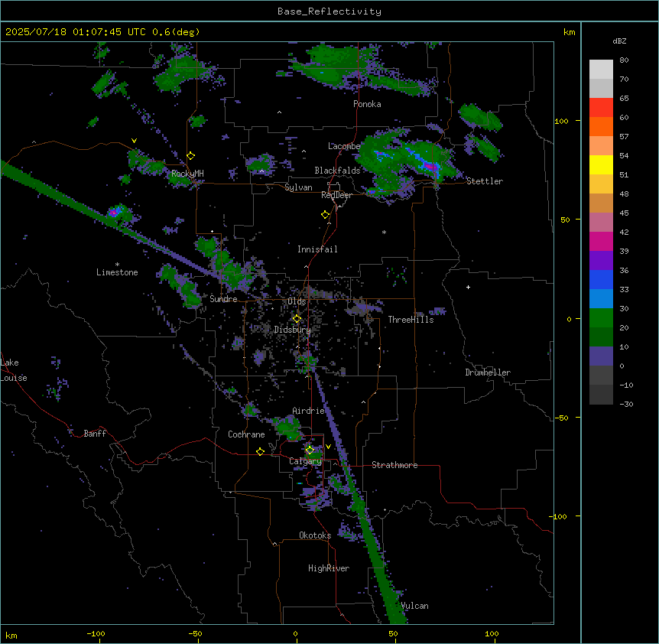Screen dimensions: 659x644
Task: Click the magenta storm cell north of Limestone
Action: click(x=113, y=212)
